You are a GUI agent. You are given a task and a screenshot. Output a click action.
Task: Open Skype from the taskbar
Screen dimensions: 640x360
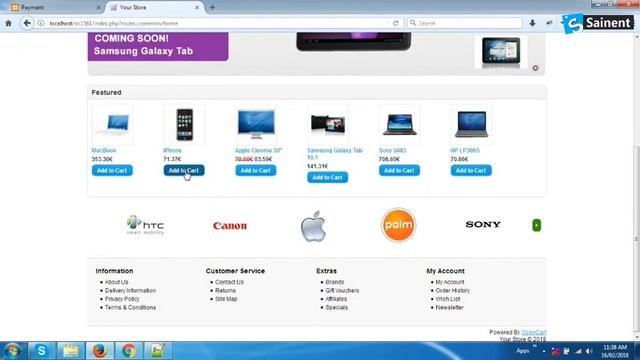click(x=41, y=351)
